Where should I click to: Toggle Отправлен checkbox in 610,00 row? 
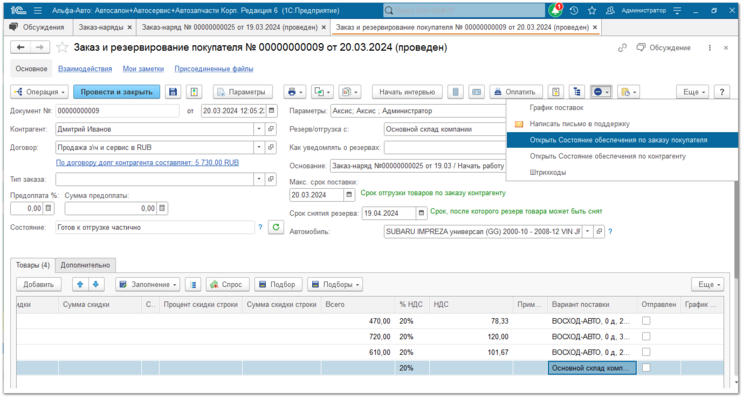[646, 352]
